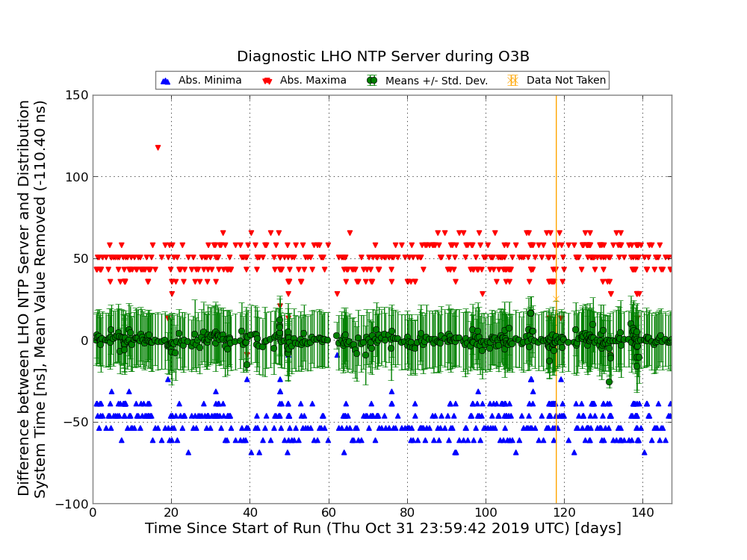Click the red triangle Abs. Maxima legend marker
Screen dimensions: 747x560
pyautogui.click(x=267, y=81)
